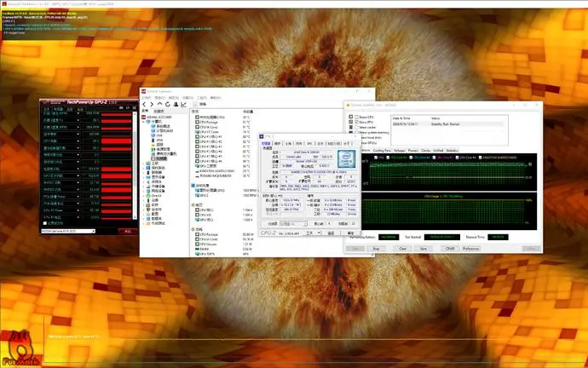Open the graph icon in AIDA64 toolbar
The width and height of the screenshot is (588, 368).
click(183, 104)
